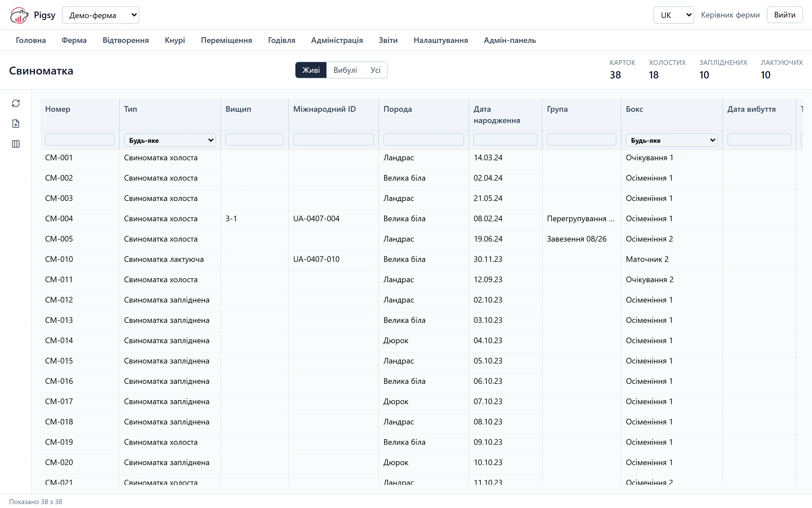
Task: Open the column chooser icon in sidebar
Action: [x=16, y=144]
